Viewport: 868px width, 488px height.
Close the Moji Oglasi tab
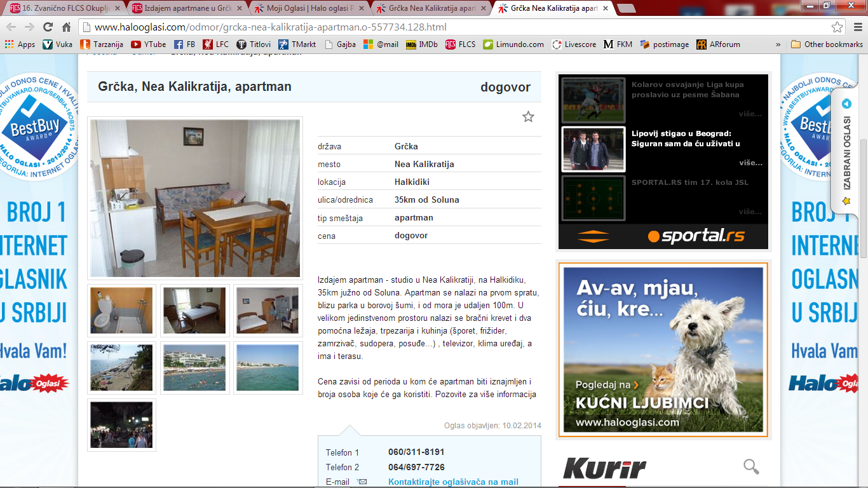[x=361, y=9]
